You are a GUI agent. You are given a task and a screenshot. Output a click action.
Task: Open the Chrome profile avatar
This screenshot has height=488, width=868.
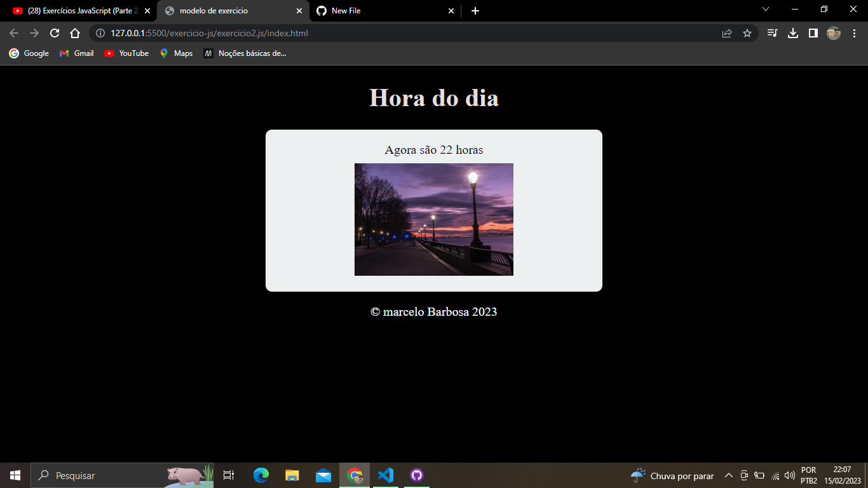coord(834,33)
